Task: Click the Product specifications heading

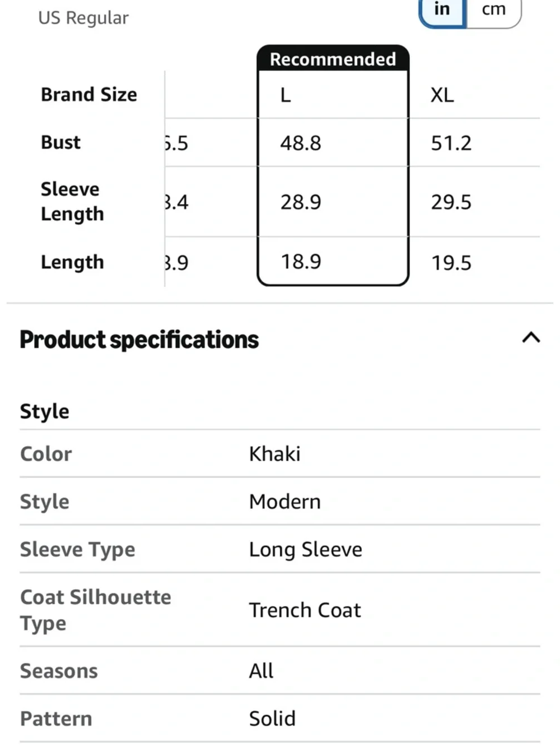Action: pyautogui.click(x=139, y=340)
